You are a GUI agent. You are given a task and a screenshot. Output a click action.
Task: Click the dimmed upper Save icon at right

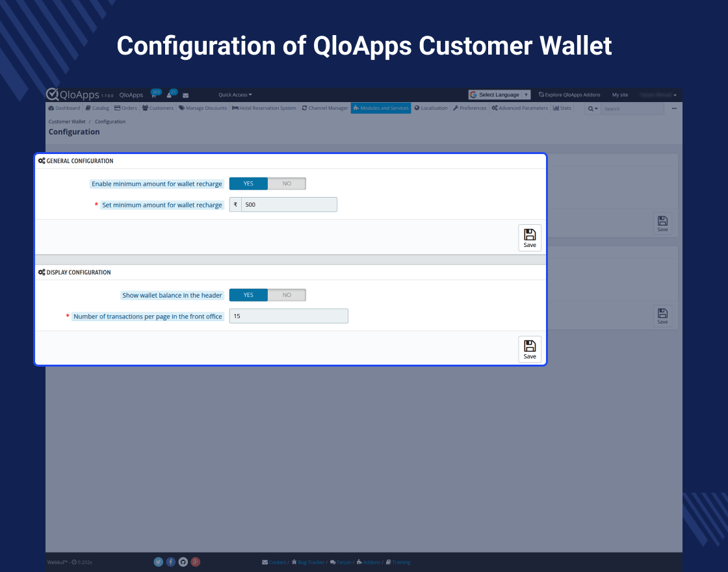662,224
